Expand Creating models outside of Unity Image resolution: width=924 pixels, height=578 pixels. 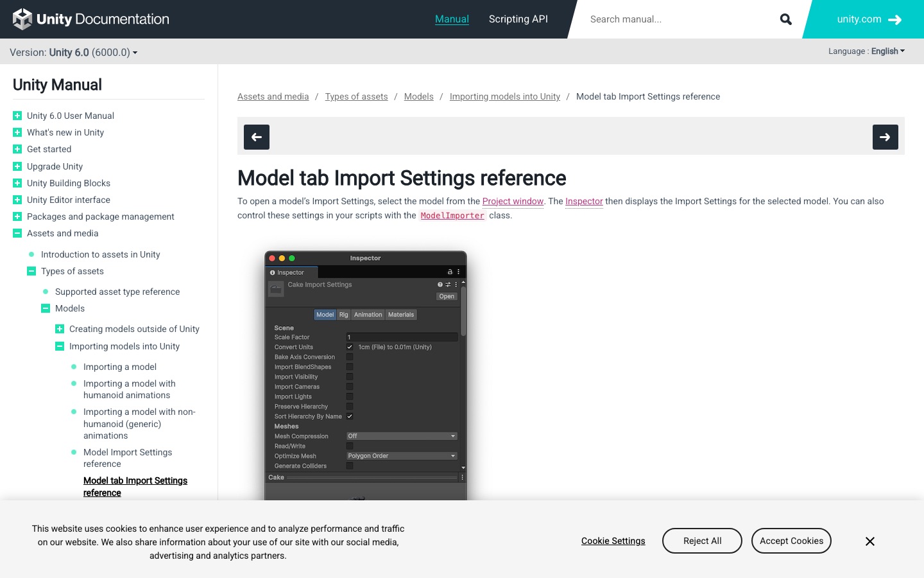coord(60,329)
